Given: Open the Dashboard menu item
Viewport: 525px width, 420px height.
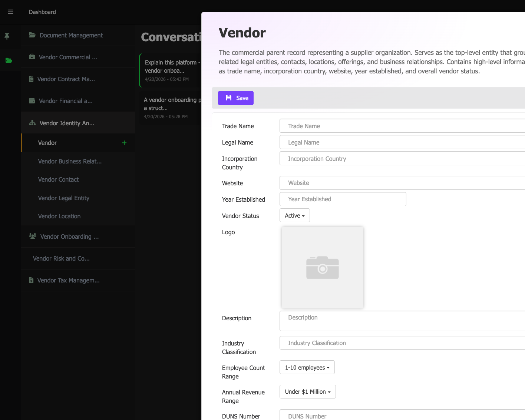Looking at the screenshot, I should point(42,12).
